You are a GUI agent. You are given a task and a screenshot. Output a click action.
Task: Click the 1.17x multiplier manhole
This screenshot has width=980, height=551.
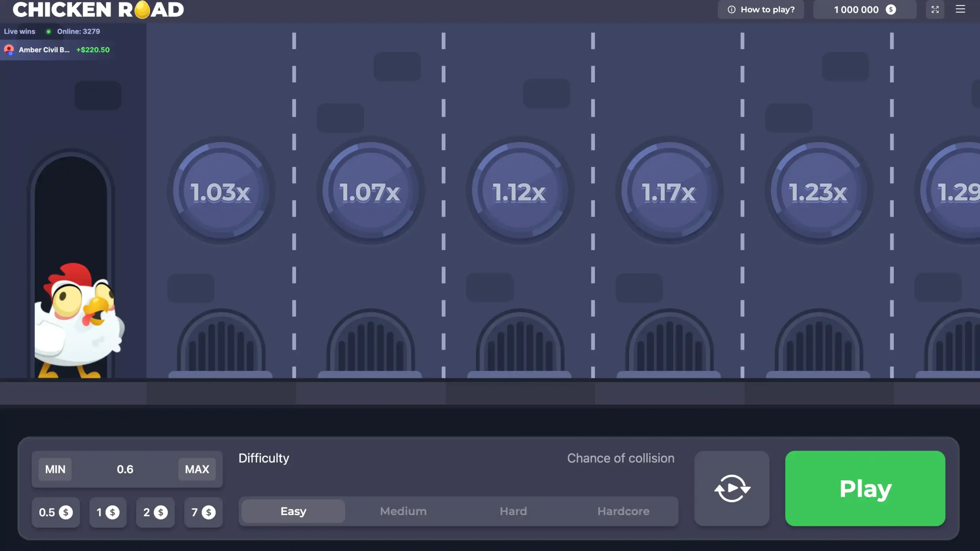tap(669, 191)
